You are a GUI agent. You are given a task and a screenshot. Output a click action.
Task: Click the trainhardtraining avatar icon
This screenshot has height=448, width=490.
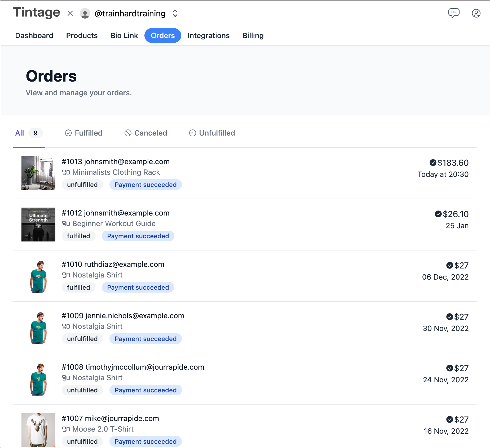85,13
